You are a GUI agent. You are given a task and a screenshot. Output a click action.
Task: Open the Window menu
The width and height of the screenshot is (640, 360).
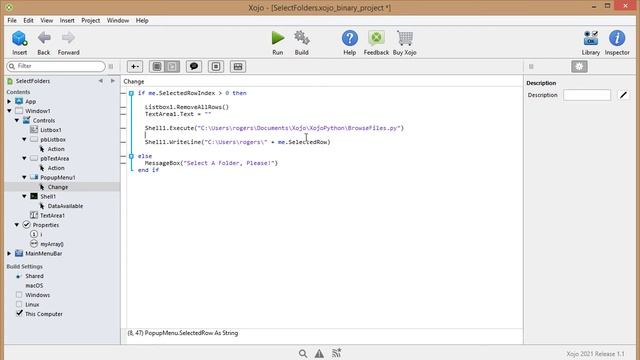(118, 20)
